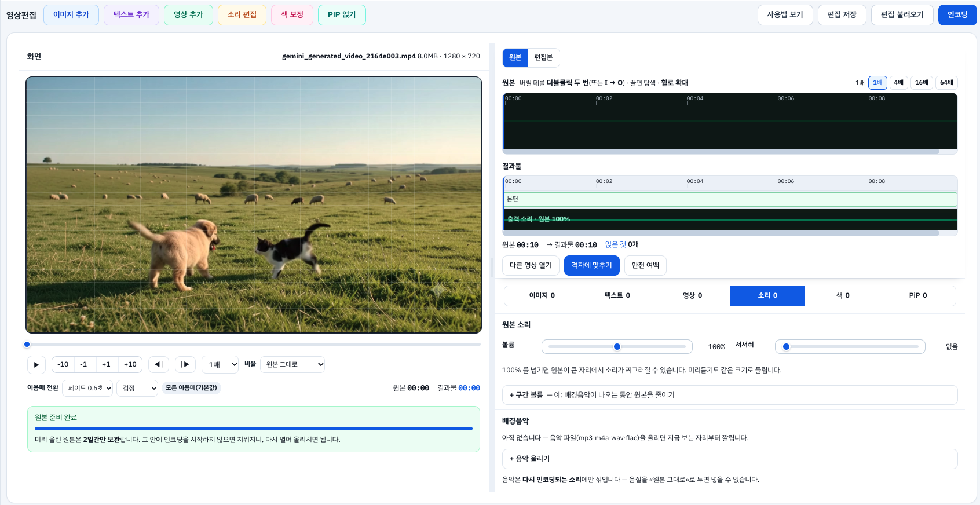The image size is (980, 505).
Task: Expand the + 구간 볼륨 section
Action: pyautogui.click(x=730, y=395)
